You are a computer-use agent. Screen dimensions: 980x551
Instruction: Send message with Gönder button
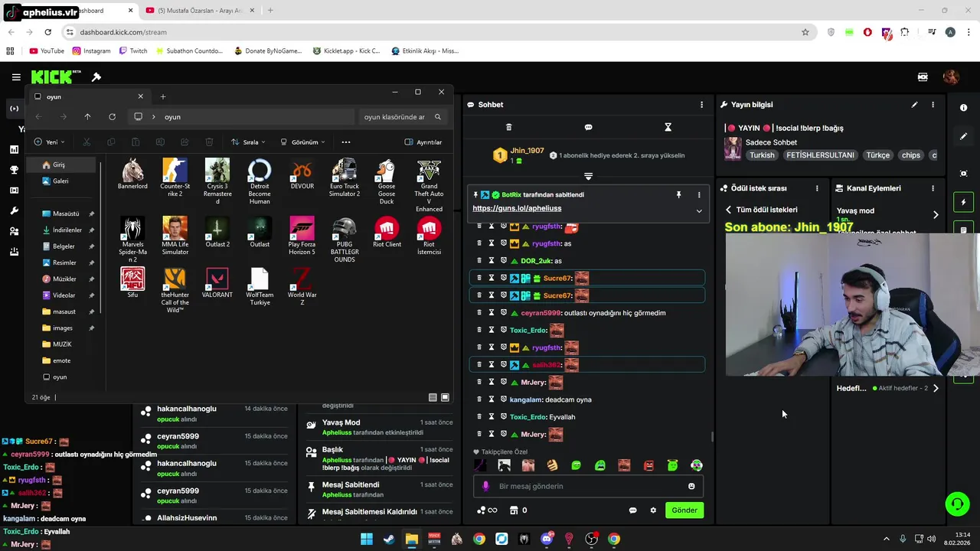(x=684, y=510)
